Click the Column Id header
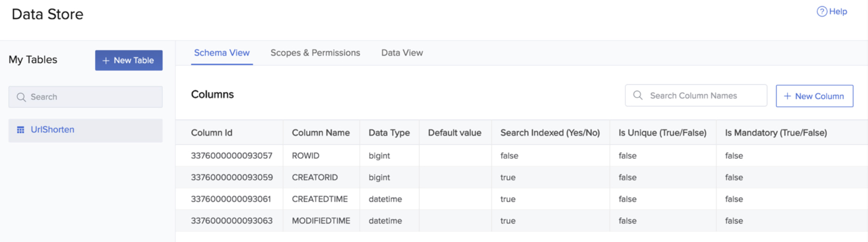The width and height of the screenshot is (868, 242). pos(212,133)
